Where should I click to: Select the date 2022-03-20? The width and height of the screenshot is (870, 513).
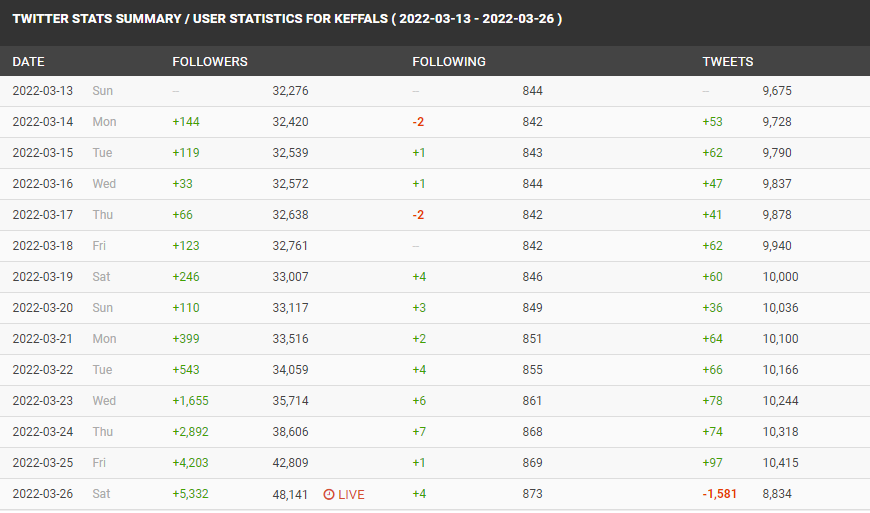click(x=43, y=308)
